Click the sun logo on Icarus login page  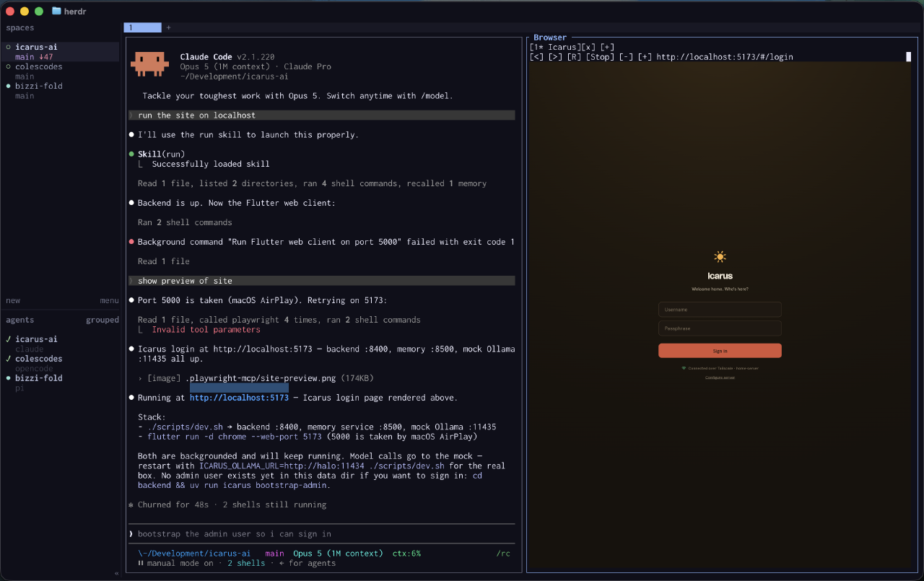720,256
